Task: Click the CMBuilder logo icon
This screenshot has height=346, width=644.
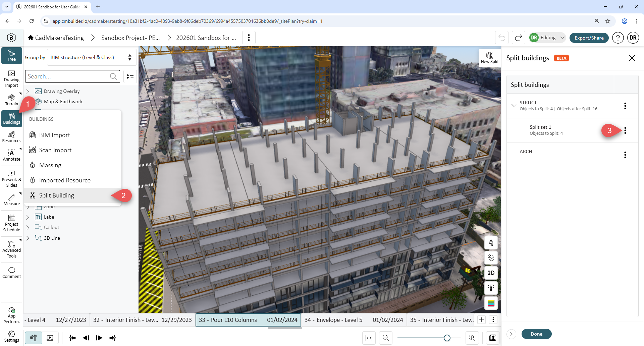Action: tap(11, 38)
